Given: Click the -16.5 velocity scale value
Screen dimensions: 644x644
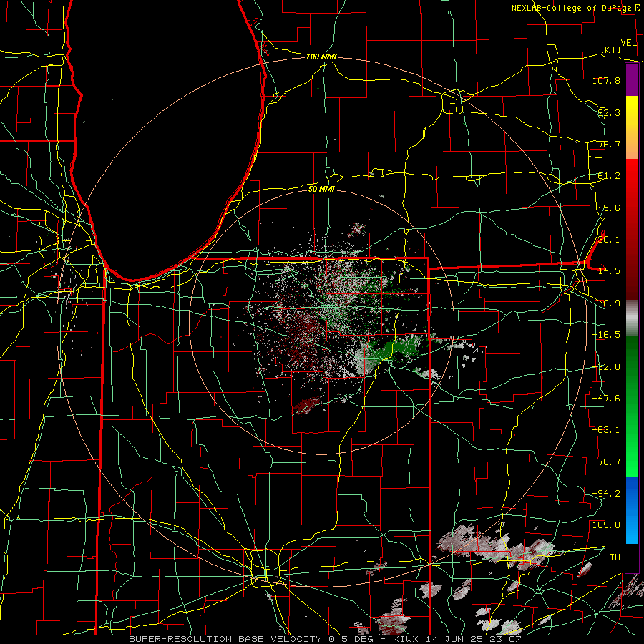Looking at the screenshot, I should [x=606, y=335].
